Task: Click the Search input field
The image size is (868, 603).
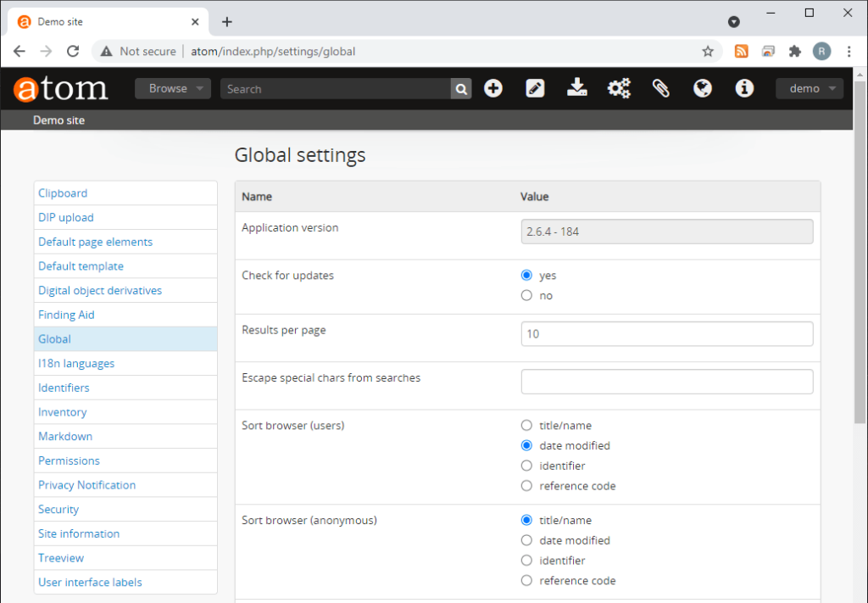Action: coord(336,88)
